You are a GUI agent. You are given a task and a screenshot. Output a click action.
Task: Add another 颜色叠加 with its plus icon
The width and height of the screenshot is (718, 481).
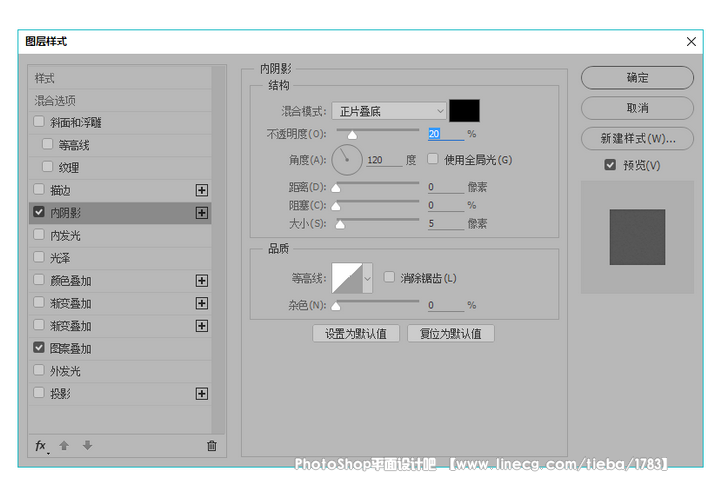click(x=202, y=280)
